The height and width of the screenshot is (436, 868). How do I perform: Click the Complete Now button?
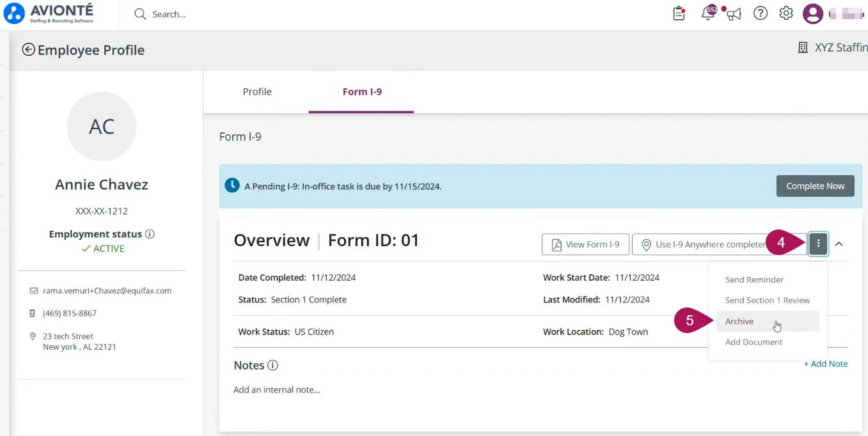(816, 186)
